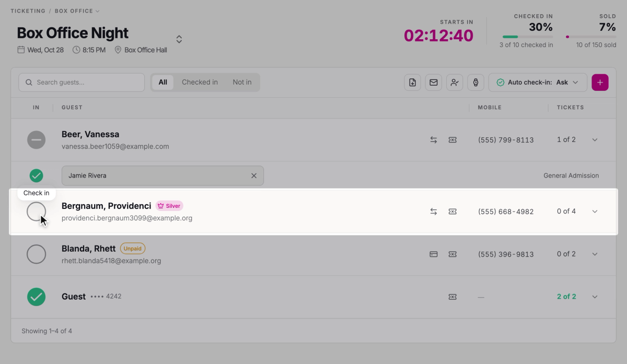Image resolution: width=627 pixels, height=364 pixels.
Task: Click the General Admission ticket type label
Action: pos(571,176)
